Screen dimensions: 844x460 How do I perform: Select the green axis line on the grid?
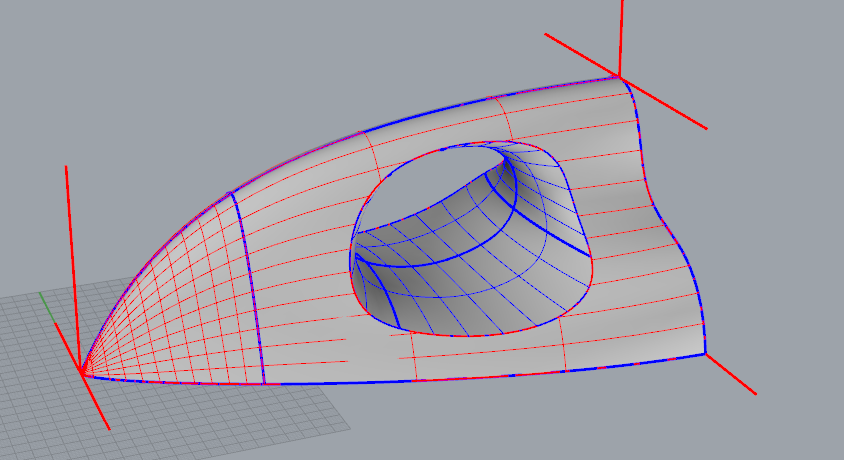(47, 307)
